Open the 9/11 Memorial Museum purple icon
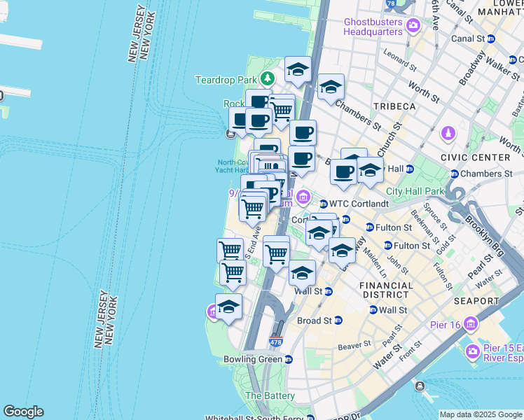Screen dimensions: 524x420 coord(303,197)
